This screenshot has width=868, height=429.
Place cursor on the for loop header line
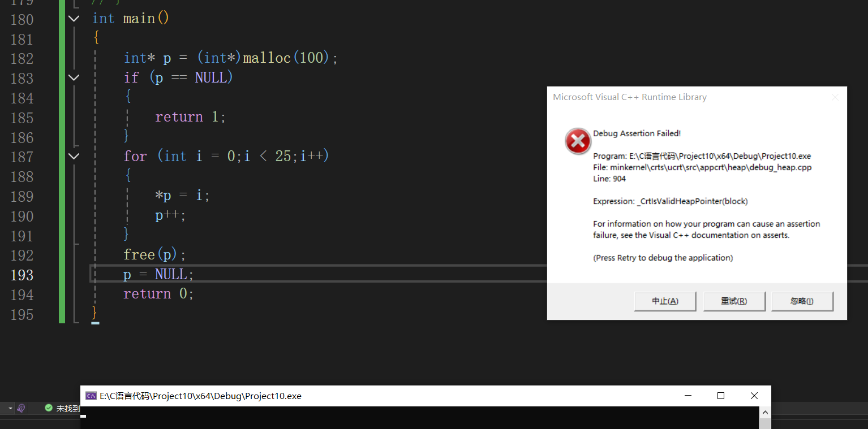point(226,156)
